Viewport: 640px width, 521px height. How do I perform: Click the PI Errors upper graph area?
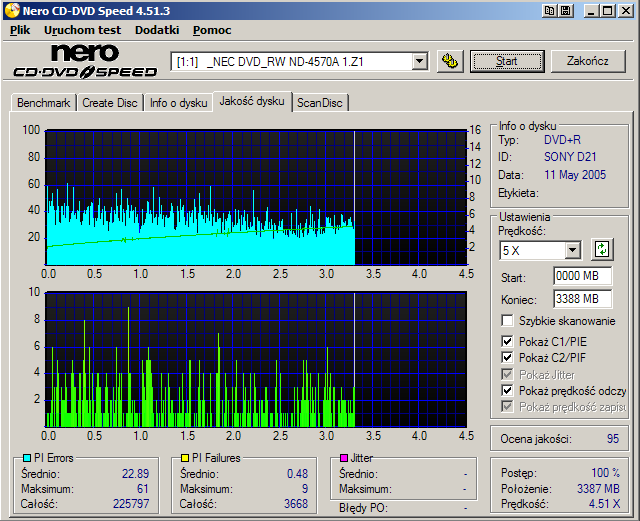(256, 198)
